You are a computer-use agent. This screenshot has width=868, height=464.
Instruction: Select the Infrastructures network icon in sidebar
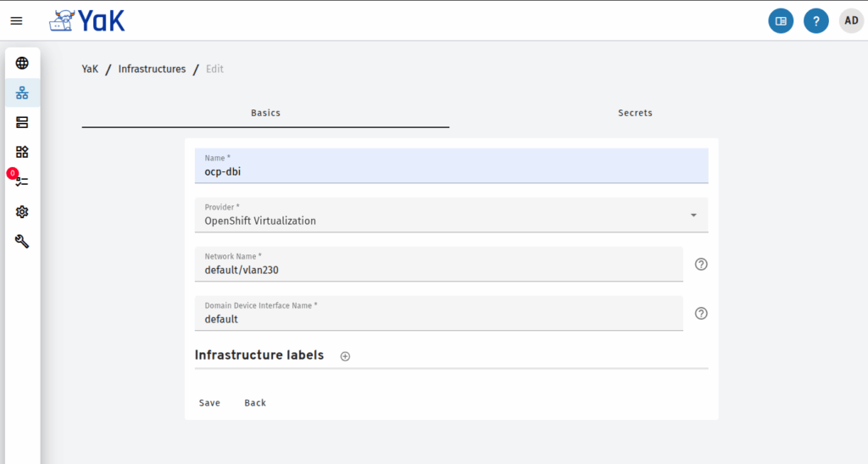click(x=22, y=92)
